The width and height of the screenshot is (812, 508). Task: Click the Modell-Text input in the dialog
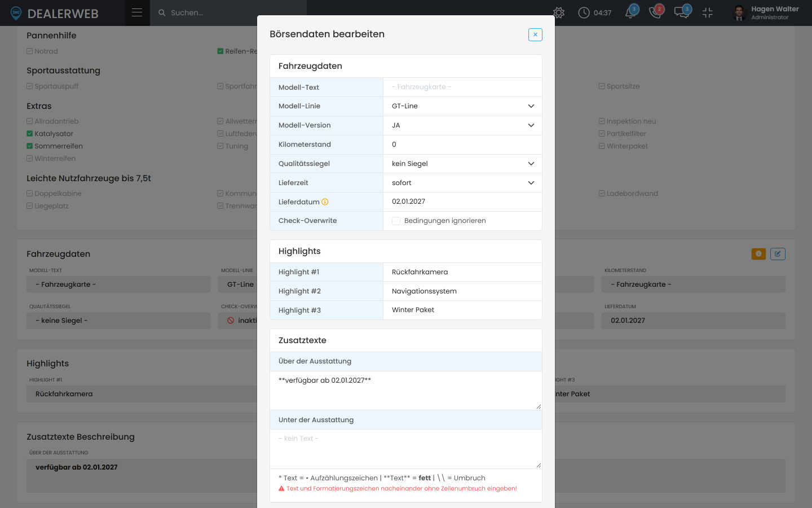(x=462, y=87)
